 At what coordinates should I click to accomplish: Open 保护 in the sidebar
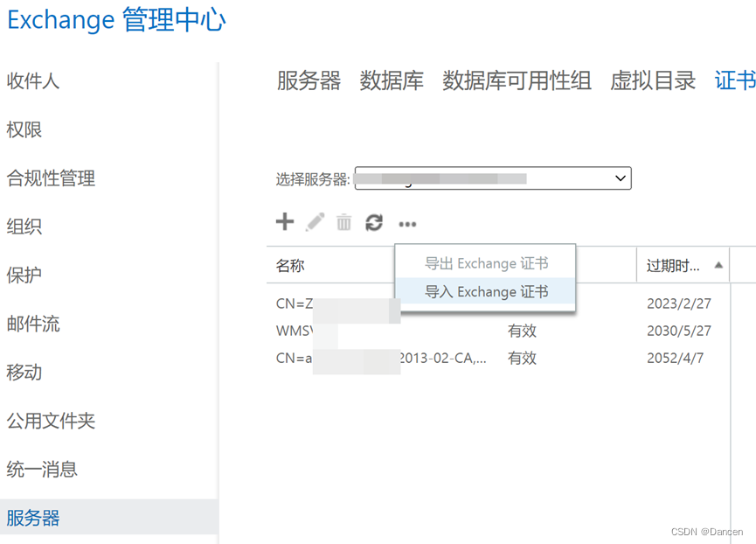(24, 275)
